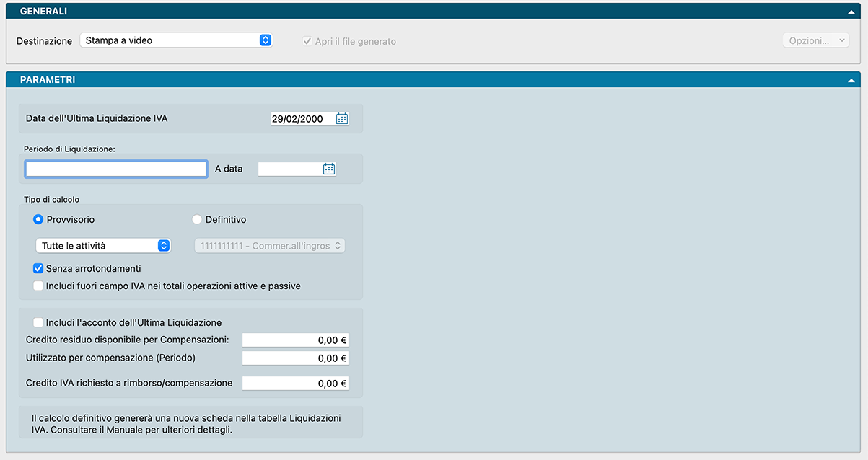Choose the Definitivo calculation type
Viewport: 868px width, 460px height.
pos(197,220)
